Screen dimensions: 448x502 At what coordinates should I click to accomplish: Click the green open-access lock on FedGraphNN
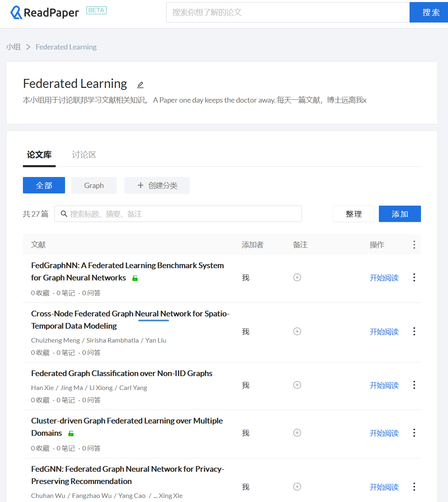point(135,278)
